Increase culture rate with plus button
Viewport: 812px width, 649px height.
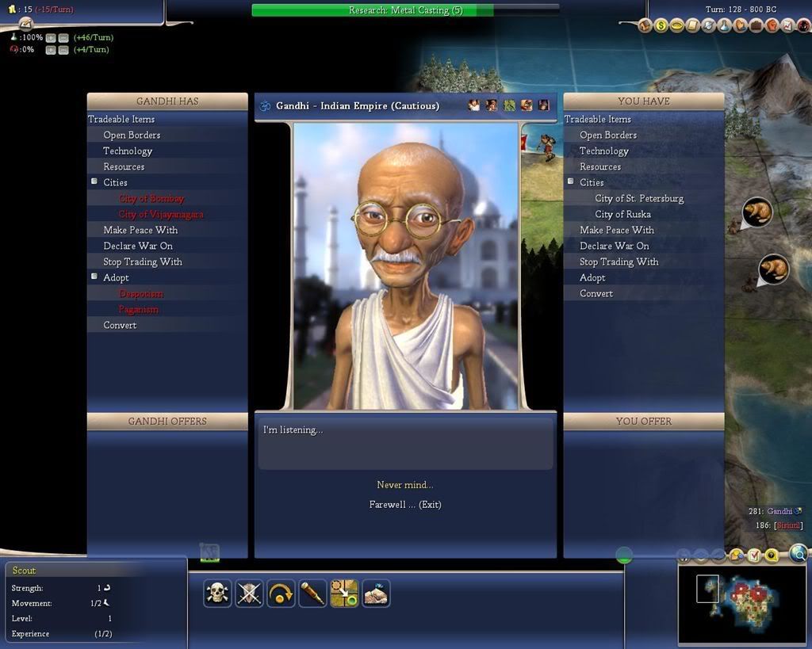click(x=50, y=50)
